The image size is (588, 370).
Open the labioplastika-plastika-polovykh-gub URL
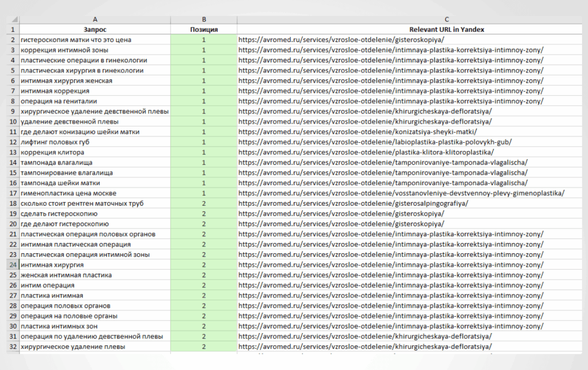tap(374, 142)
